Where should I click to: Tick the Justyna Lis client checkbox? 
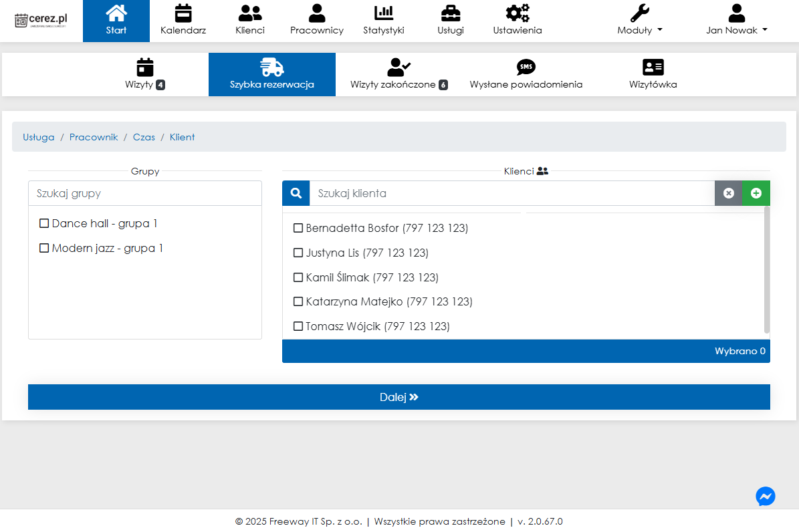pyautogui.click(x=298, y=253)
